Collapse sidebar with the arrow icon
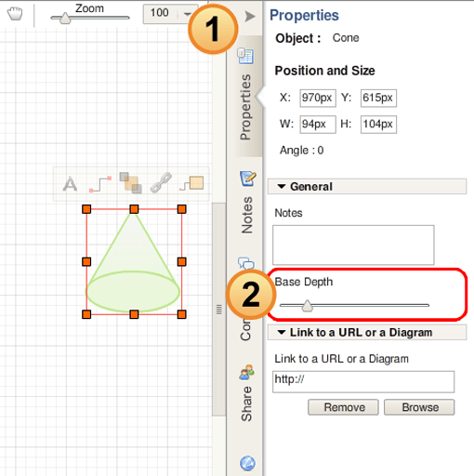The width and height of the screenshot is (474, 476). (250, 16)
